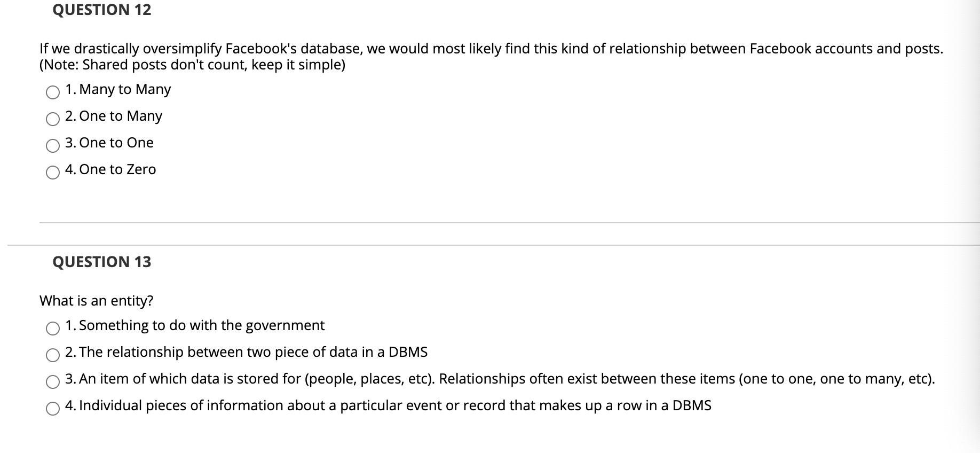The width and height of the screenshot is (980, 453).
Task: Click the Question 13 heading
Action: tap(101, 262)
